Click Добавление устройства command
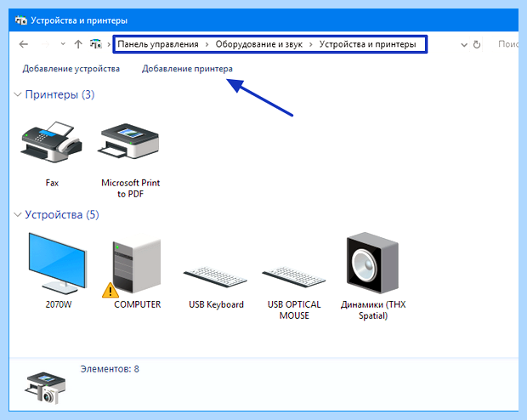527x420 pixels. (71, 69)
